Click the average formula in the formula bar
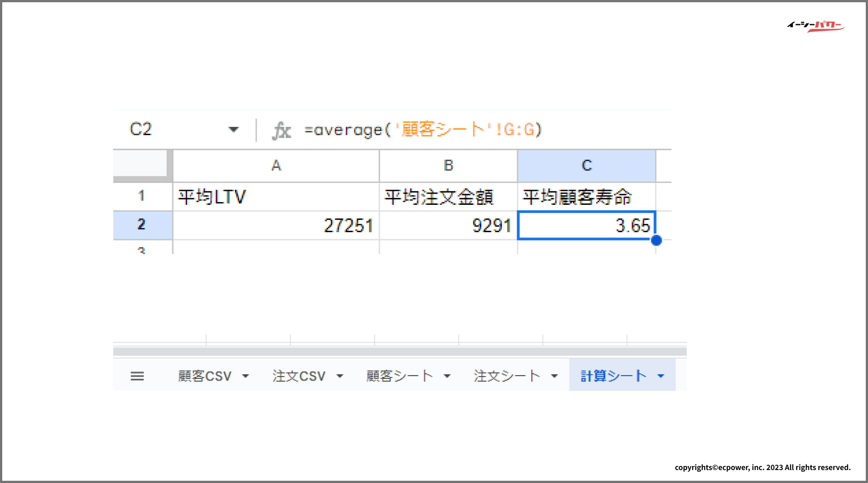Image resolution: width=868 pixels, height=483 pixels. click(x=423, y=130)
